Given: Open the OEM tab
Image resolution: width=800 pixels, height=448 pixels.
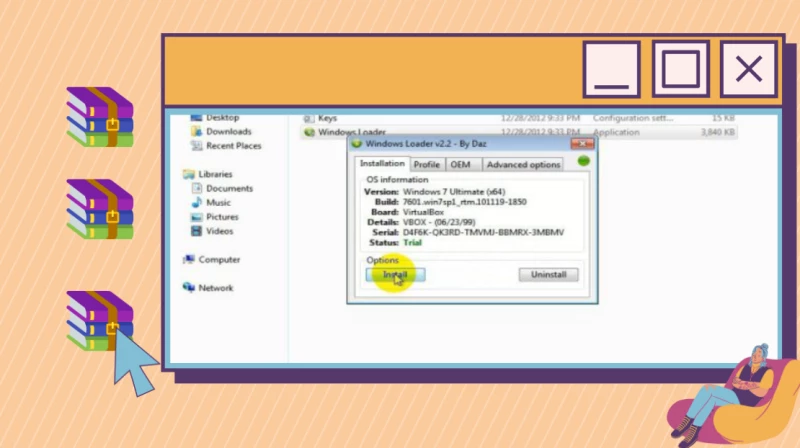Looking at the screenshot, I should click(x=460, y=164).
